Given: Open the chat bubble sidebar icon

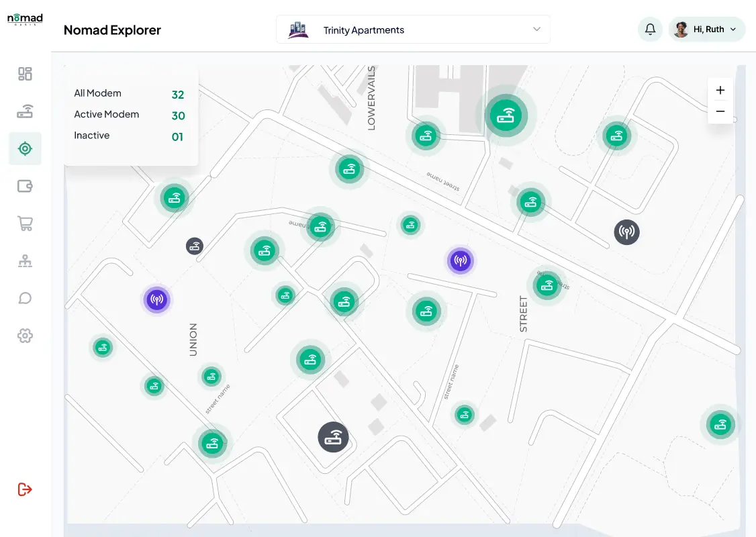Looking at the screenshot, I should tap(25, 298).
